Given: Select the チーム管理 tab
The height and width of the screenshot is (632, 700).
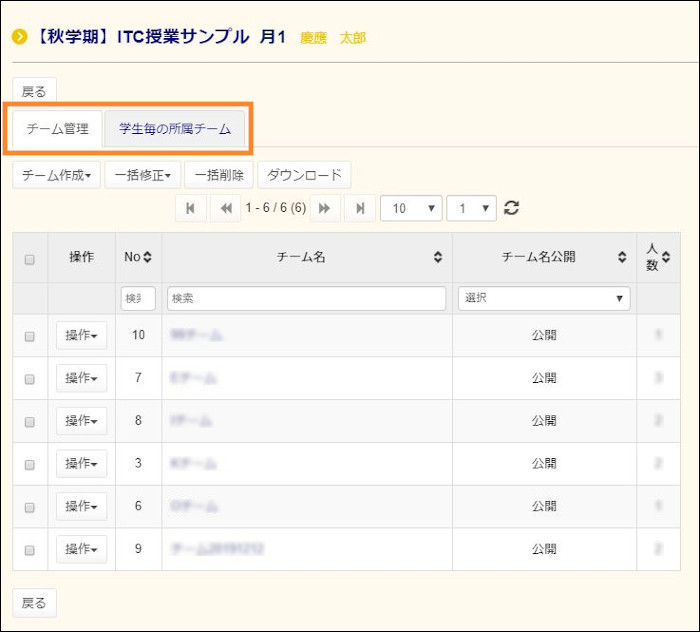Looking at the screenshot, I should [x=58, y=128].
